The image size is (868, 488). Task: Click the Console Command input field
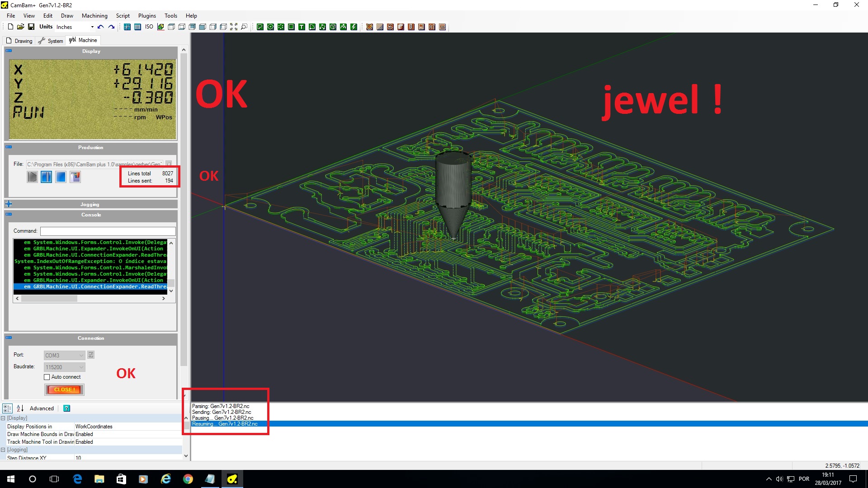tap(108, 231)
